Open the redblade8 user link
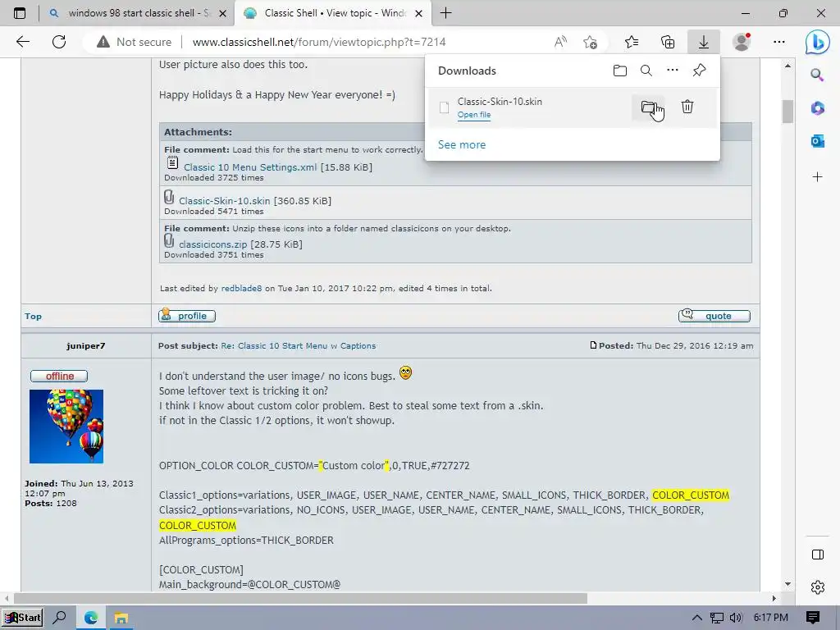840x630 pixels. coord(242,288)
